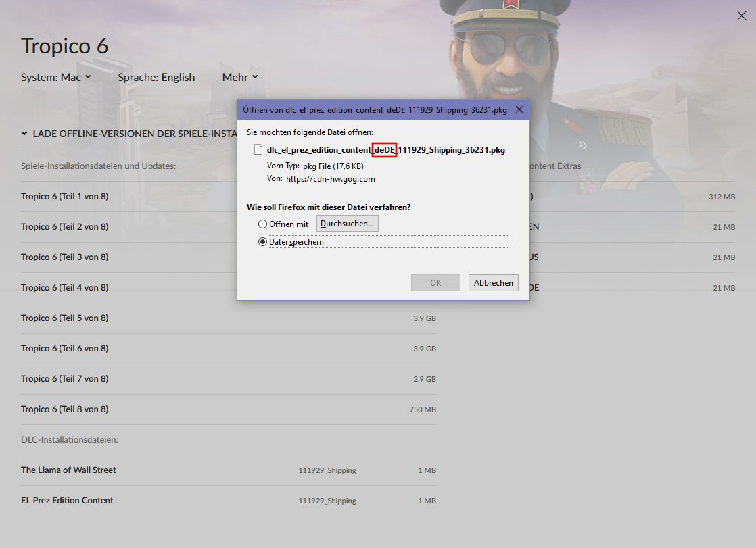Click the Durchsuchen... button
The height and width of the screenshot is (548, 756).
(x=347, y=224)
